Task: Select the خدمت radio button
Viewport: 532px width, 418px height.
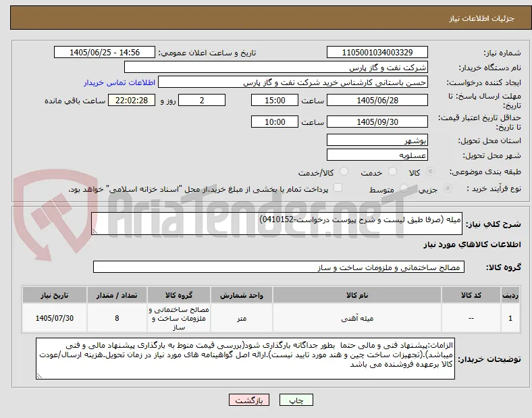Action: [x=392, y=172]
